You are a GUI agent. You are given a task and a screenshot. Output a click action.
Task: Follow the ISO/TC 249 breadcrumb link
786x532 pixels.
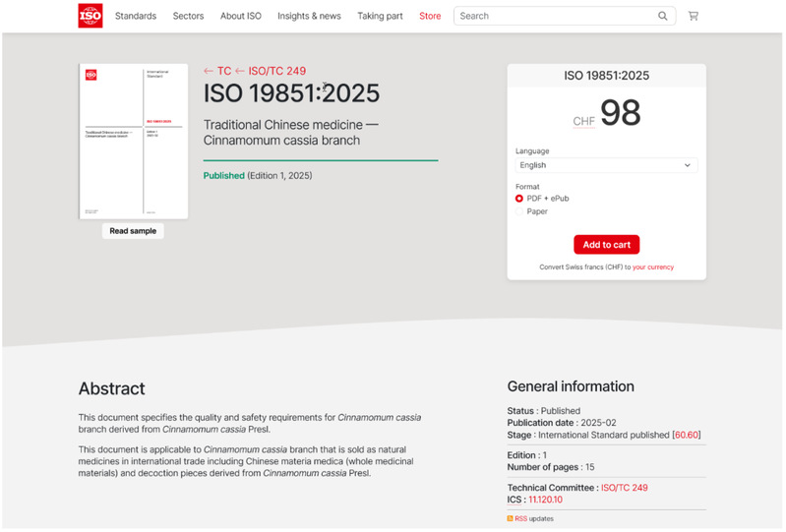tap(276, 71)
